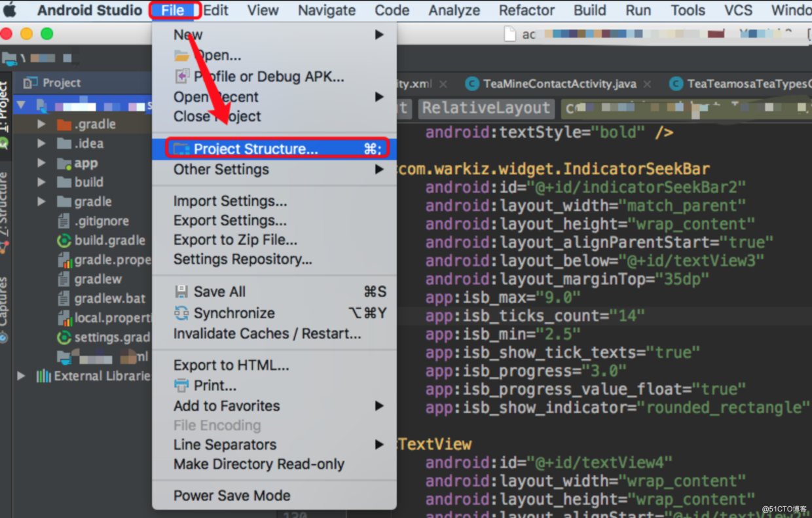The width and height of the screenshot is (812, 518).
Task: Expand the build folder arrow
Action: tap(41, 182)
